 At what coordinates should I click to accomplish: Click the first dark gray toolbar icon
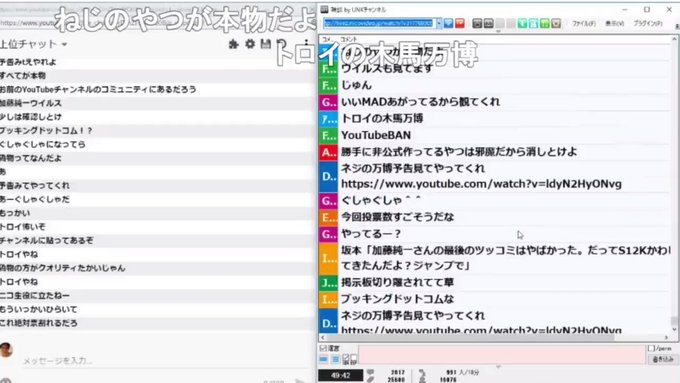point(477,23)
